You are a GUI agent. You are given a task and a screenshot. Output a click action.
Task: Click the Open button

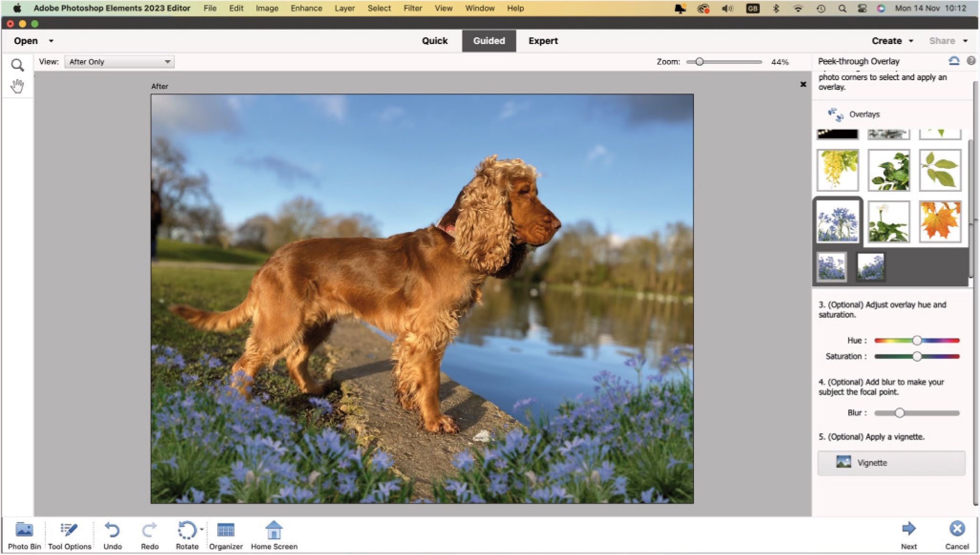pos(26,41)
